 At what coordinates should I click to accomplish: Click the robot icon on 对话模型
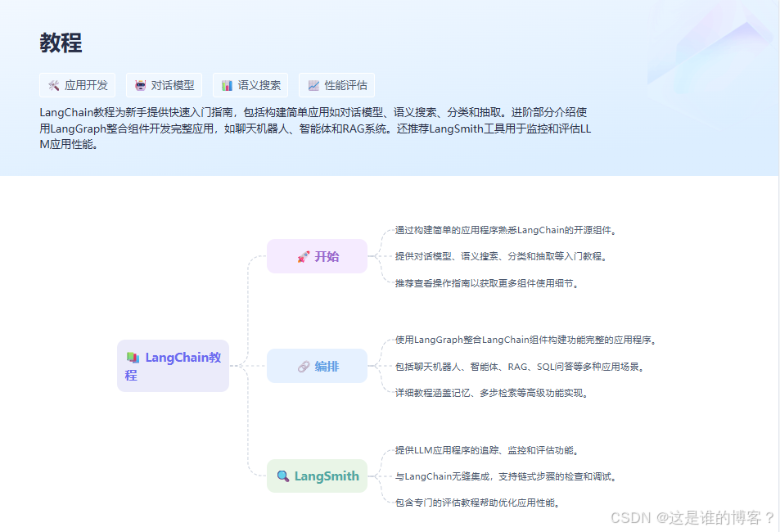point(140,86)
